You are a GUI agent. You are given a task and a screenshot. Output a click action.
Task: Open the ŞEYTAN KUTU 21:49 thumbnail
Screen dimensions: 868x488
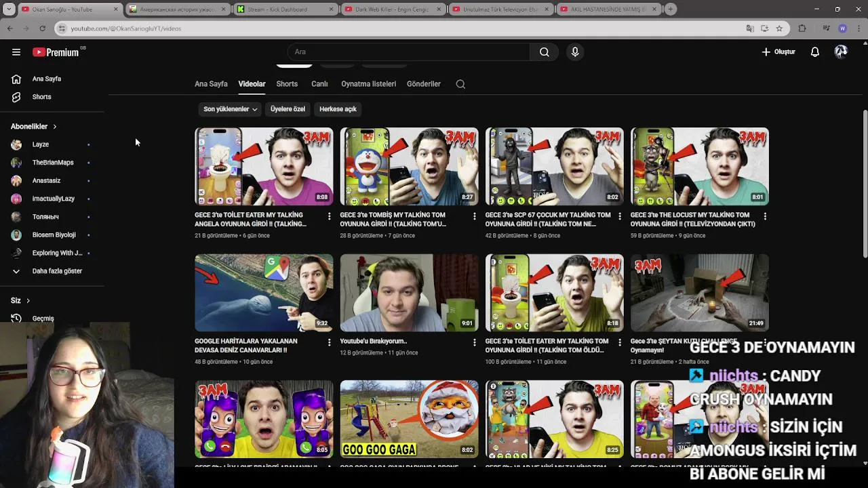(699, 293)
